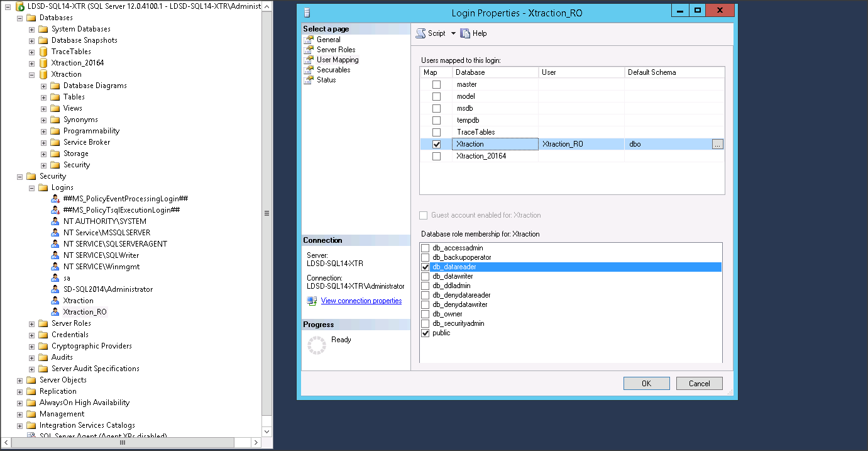Click the default schema ellipsis button for Xtraction
Image resolution: width=868 pixels, height=451 pixels.
tap(717, 144)
